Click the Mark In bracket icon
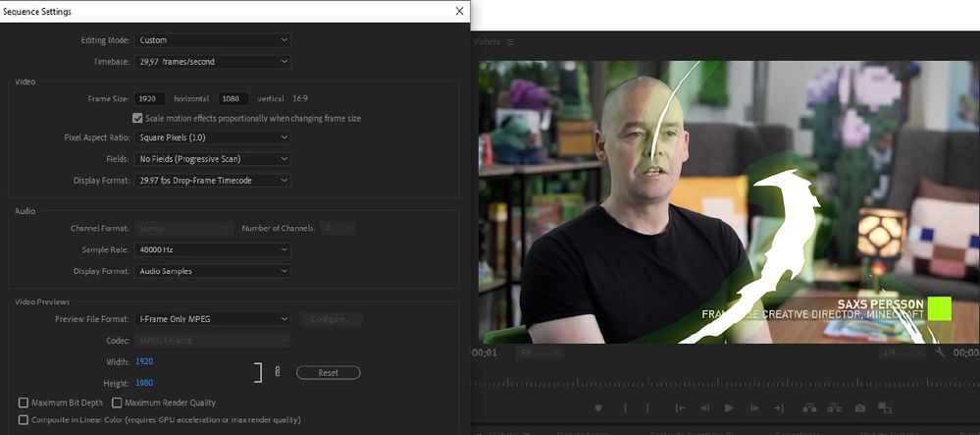This screenshot has width=980, height=435. coord(625,408)
